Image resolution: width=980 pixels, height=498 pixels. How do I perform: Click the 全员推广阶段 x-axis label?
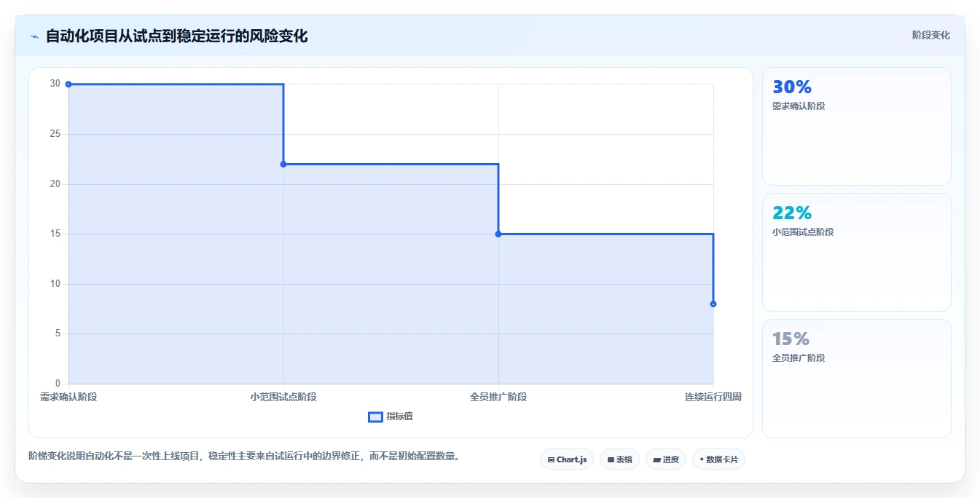coord(498,397)
